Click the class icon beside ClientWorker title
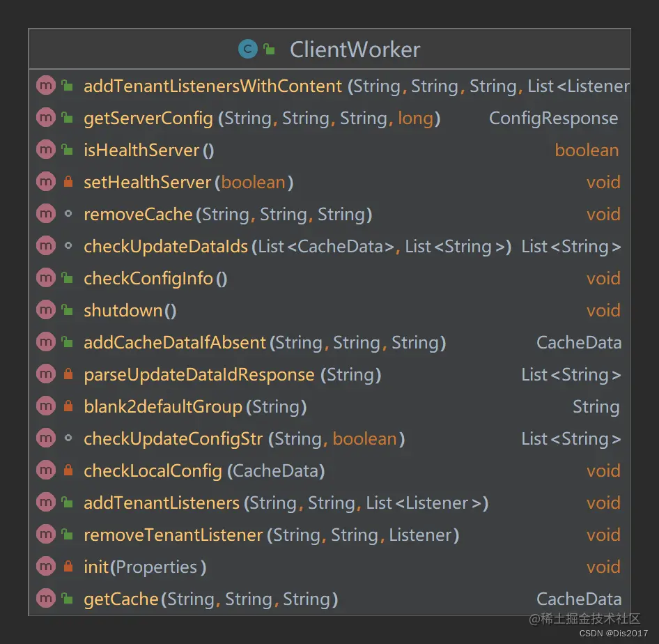Image resolution: width=659 pixels, height=644 pixels. (x=247, y=49)
